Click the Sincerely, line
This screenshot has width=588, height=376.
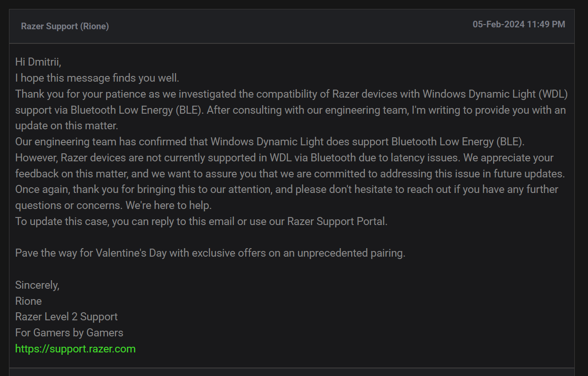click(37, 285)
